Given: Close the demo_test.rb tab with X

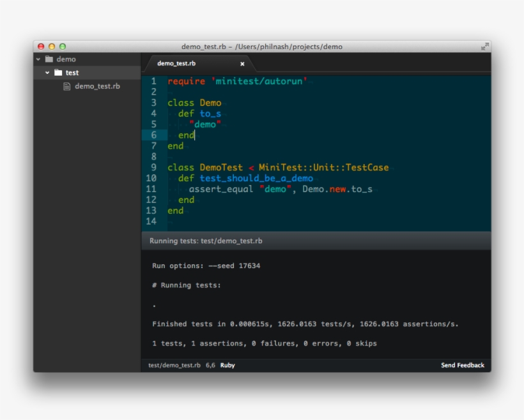Looking at the screenshot, I should click(x=242, y=64).
